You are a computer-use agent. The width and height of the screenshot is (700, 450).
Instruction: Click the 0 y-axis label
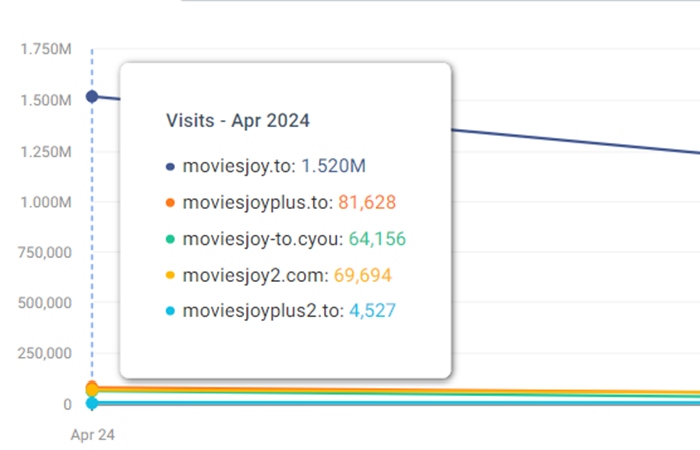pos(67,405)
